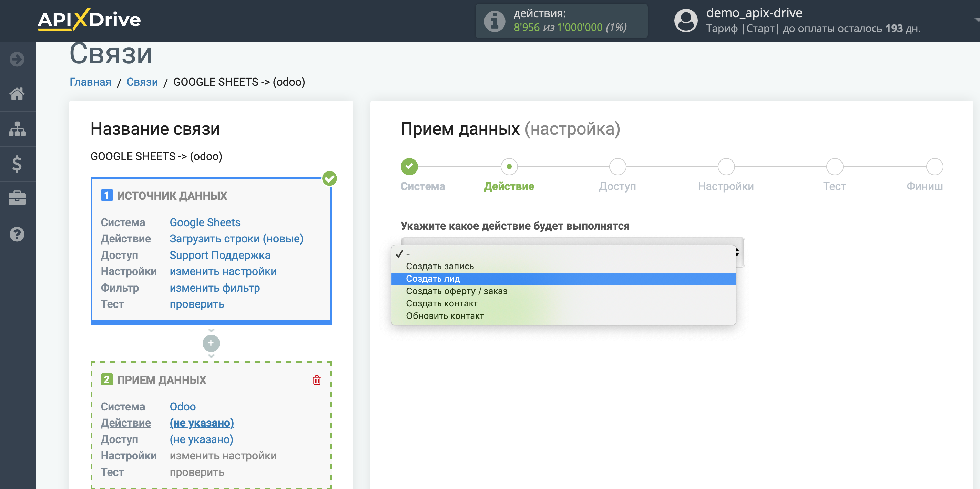This screenshot has height=489, width=980.
Task: Open connections sitemap icon in sidebar
Action: pos(17,129)
